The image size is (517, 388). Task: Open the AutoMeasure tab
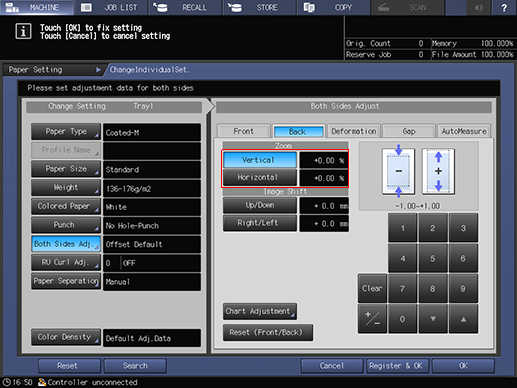tap(464, 131)
